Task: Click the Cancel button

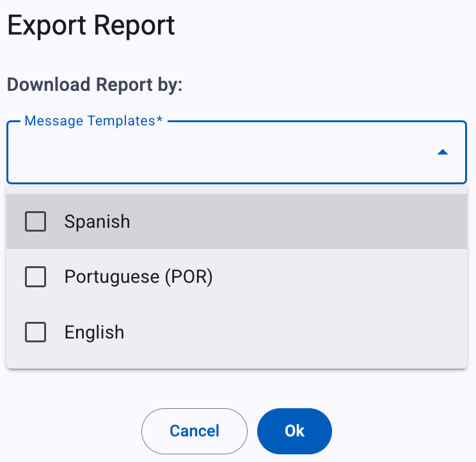Action: coord(194,431)
